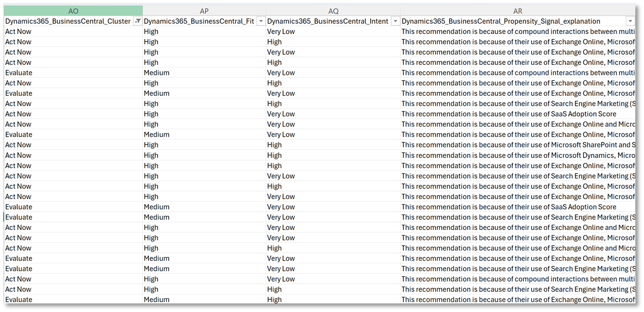Click Evaluate in the SaaS Adoption Score row
The height and width of the screenshot is (312, 644).
(x=19, y=207)
